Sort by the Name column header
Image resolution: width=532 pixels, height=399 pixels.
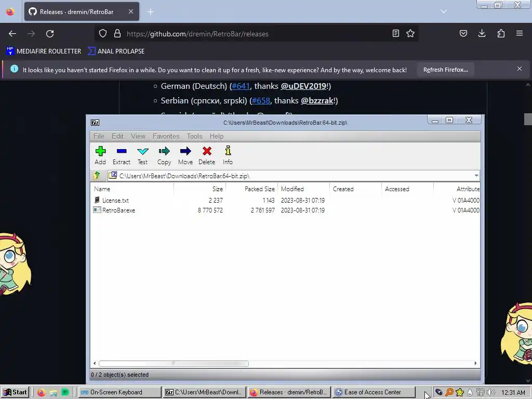[132, 189]
